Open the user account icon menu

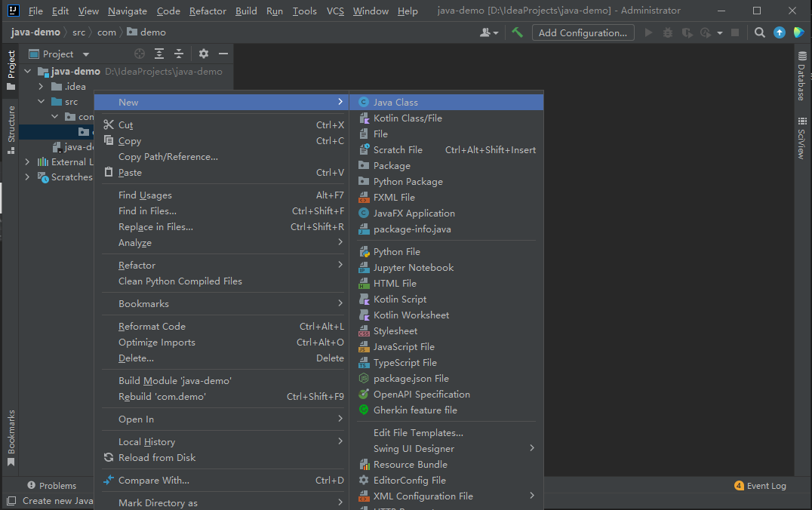click(489, 32)
